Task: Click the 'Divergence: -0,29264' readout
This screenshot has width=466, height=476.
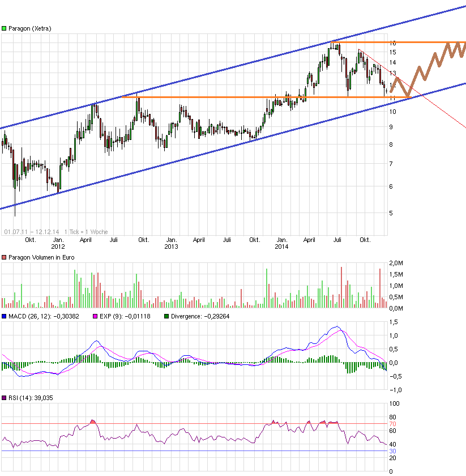Action: (x=200, y=316)
